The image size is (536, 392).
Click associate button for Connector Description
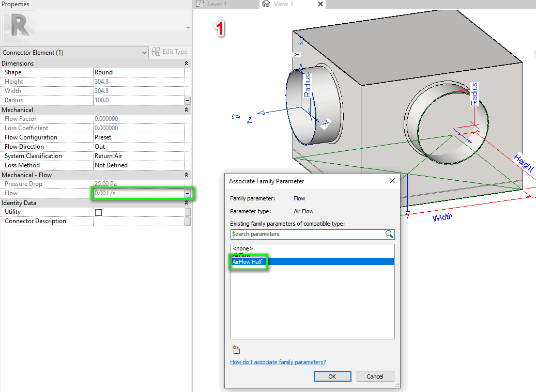click(x=188, y=221)
